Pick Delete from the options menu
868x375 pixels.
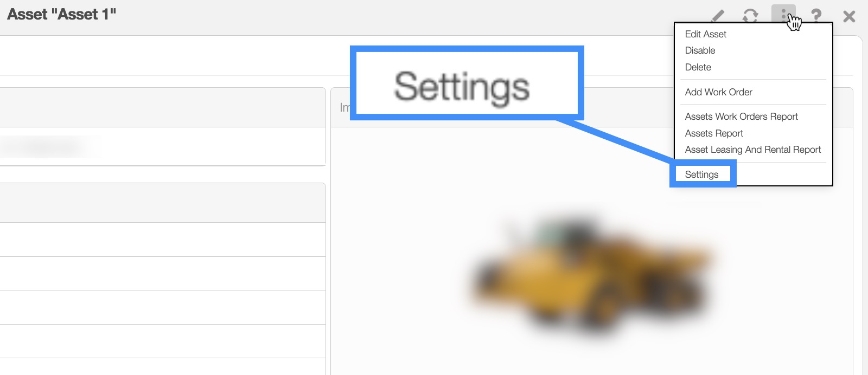pos(698,67)
